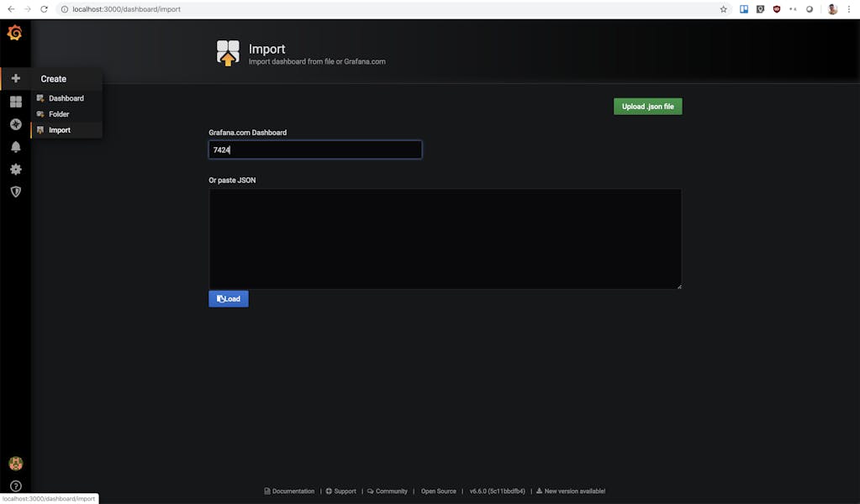
Task: Click the New version available link
Action: (x=574, y=491)
